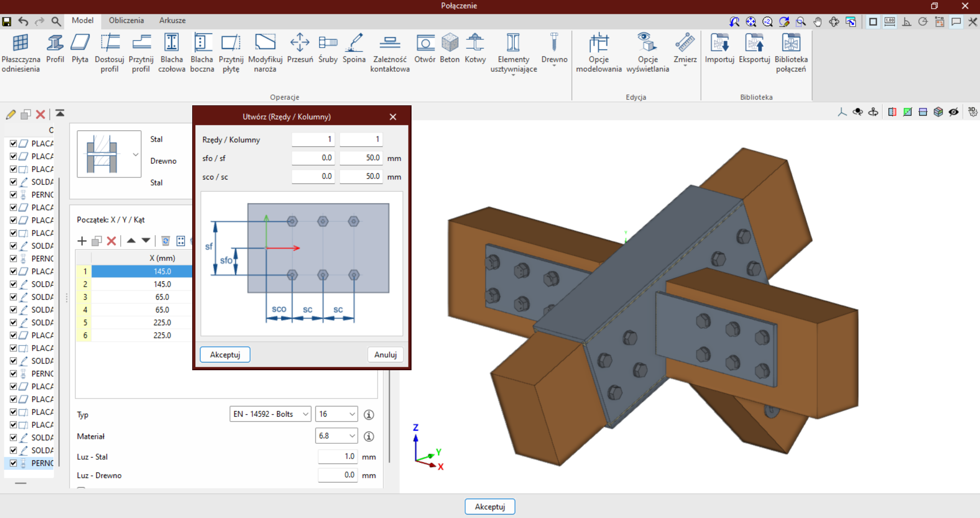980x518 pixels.
Task: Select the Kotwy anchors tool
Action: point(475,49)
